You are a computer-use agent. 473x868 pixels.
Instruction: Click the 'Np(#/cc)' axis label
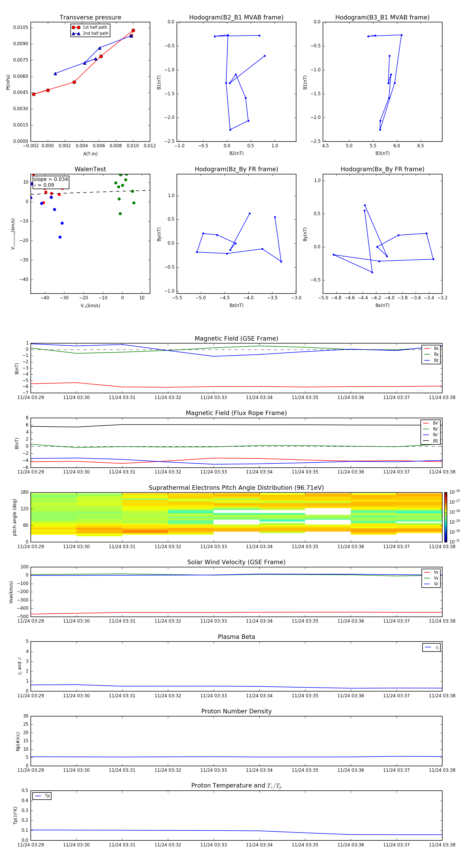click(x=18, y=741)
